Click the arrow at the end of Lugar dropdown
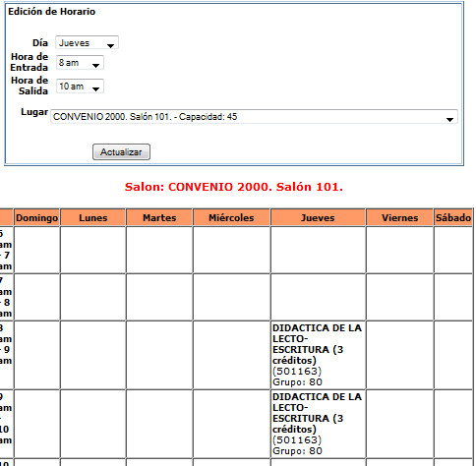476x466 pixels. [449, 120]
